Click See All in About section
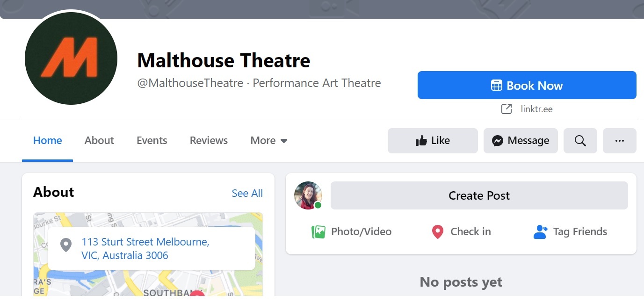This screenshot has width=644, height=303. click(247, 193)
